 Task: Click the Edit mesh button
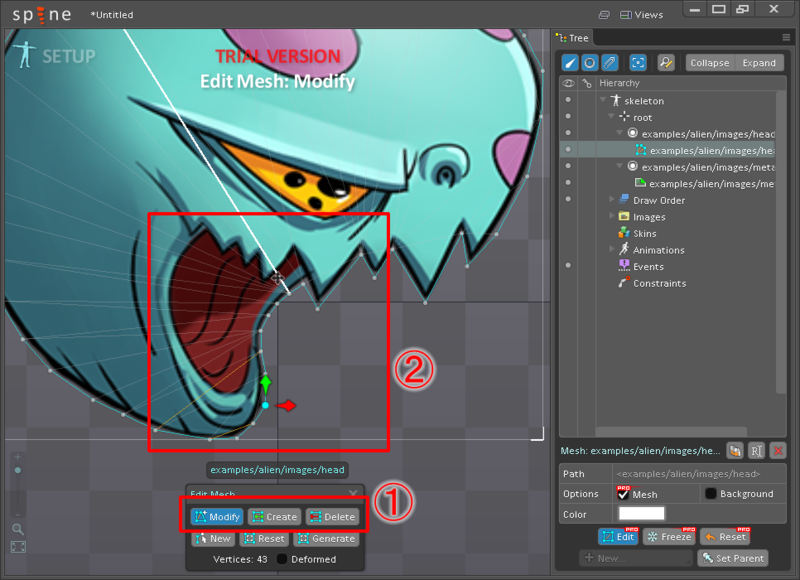[x=618, y=537]
